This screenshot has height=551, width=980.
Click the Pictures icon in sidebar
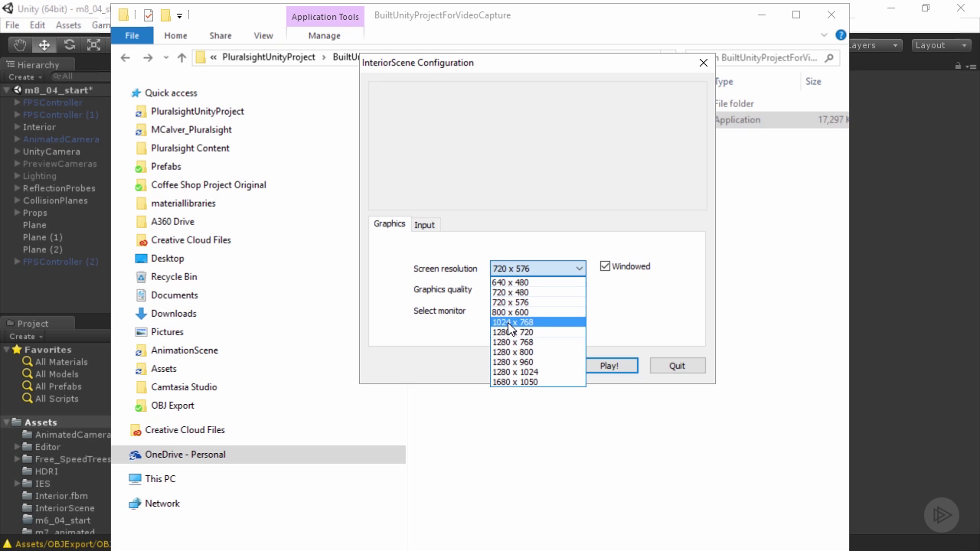(141, 332)
